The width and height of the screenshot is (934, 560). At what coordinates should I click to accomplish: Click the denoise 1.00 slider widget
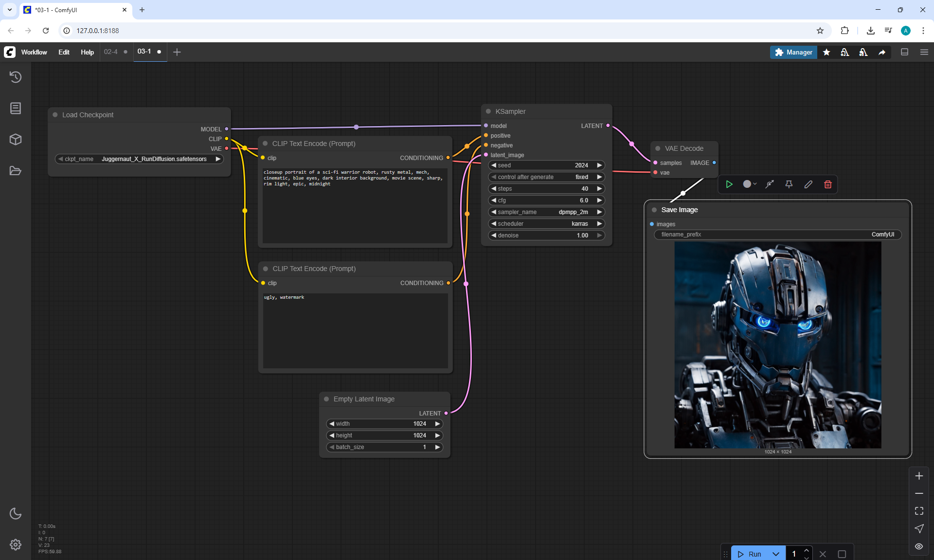tap(547, 235)
